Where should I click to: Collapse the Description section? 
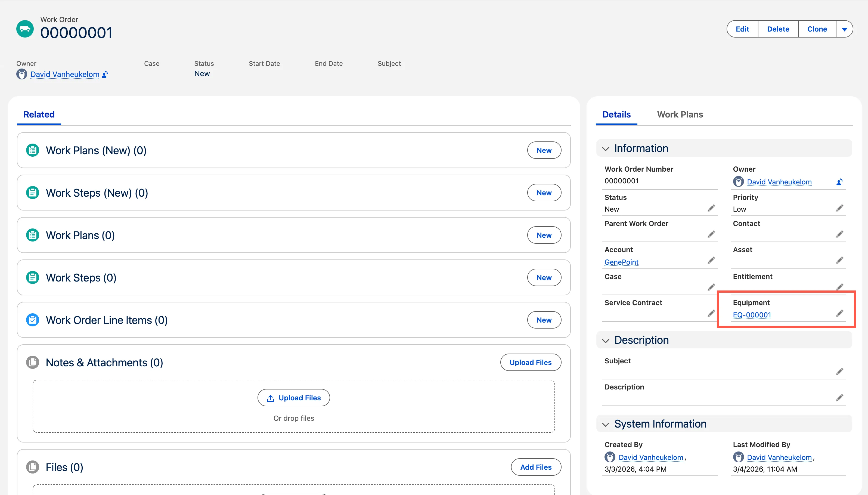(605, 341)
